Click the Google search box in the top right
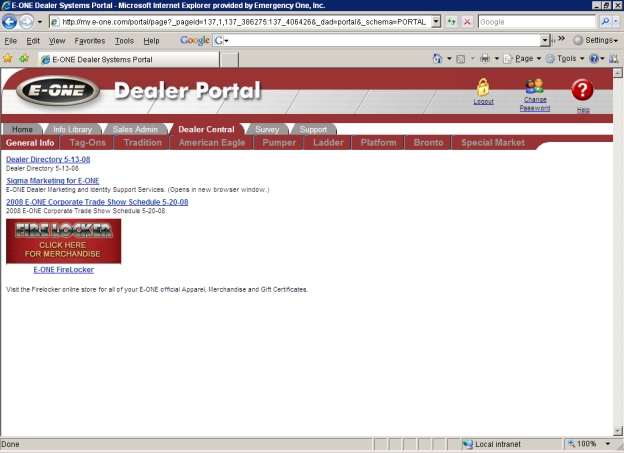 (536, 22)
